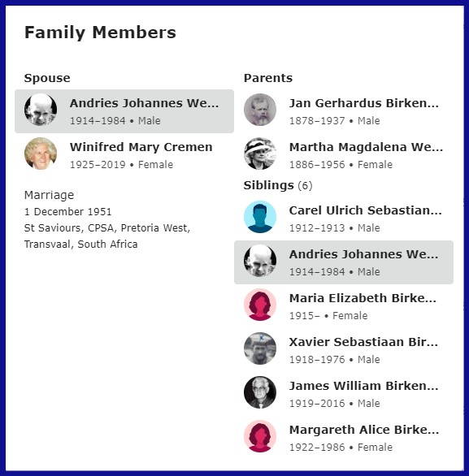Image resolution: width=469 pixels, height=476 pixels.
Task: Open Winifred Mary Cremen's photo
Action: click(x=41, y=154)
